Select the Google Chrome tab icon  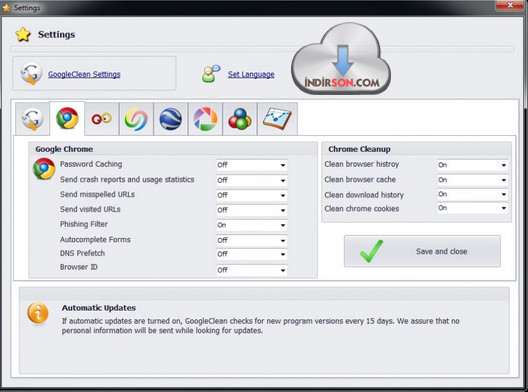pyautogui.click(x=67, y=118)
